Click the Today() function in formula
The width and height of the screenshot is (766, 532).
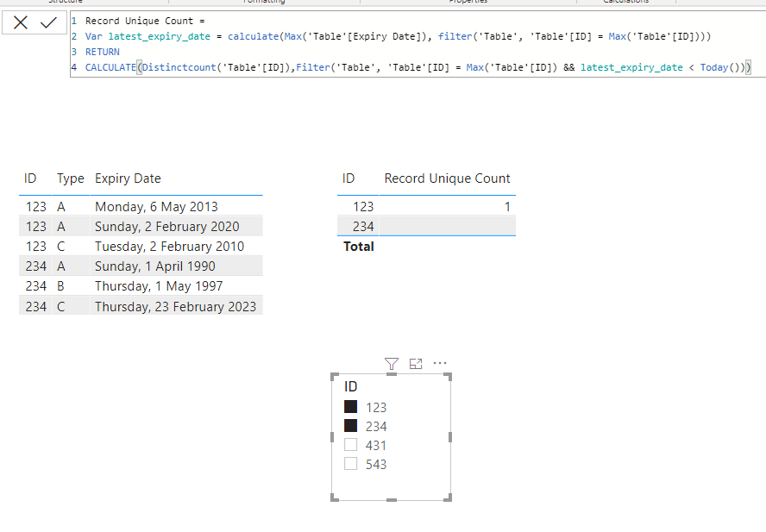pos(719,67)
